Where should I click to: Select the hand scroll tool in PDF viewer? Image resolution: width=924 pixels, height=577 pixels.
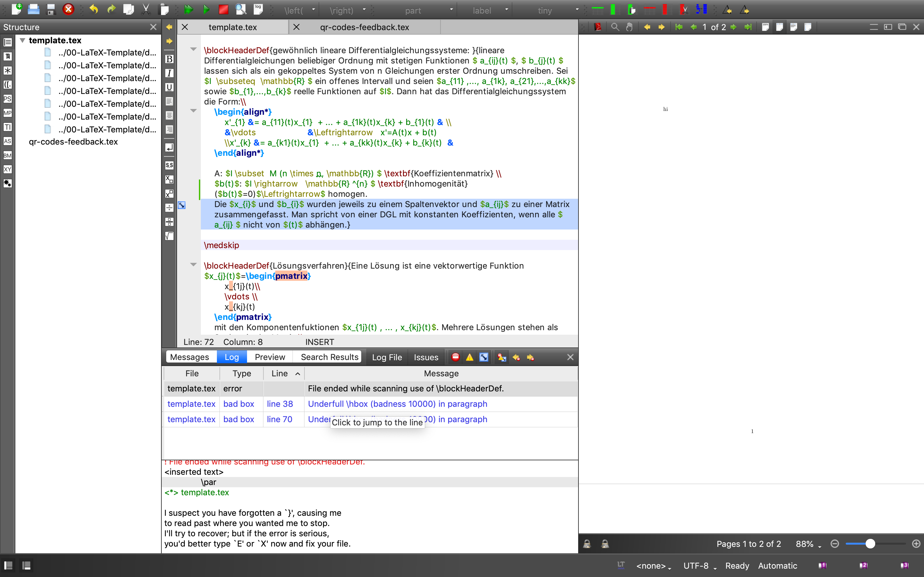pyautogui.click(x=629, y=27)
